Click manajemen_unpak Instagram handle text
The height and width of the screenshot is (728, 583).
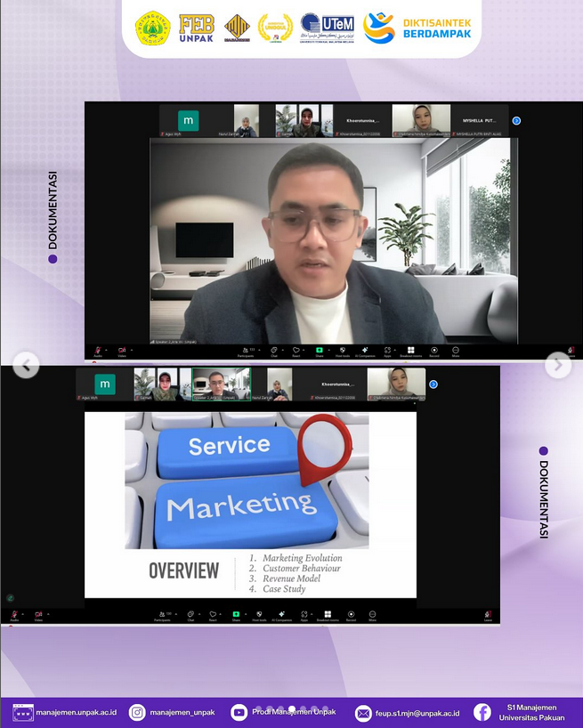click(x=182, y=712)
